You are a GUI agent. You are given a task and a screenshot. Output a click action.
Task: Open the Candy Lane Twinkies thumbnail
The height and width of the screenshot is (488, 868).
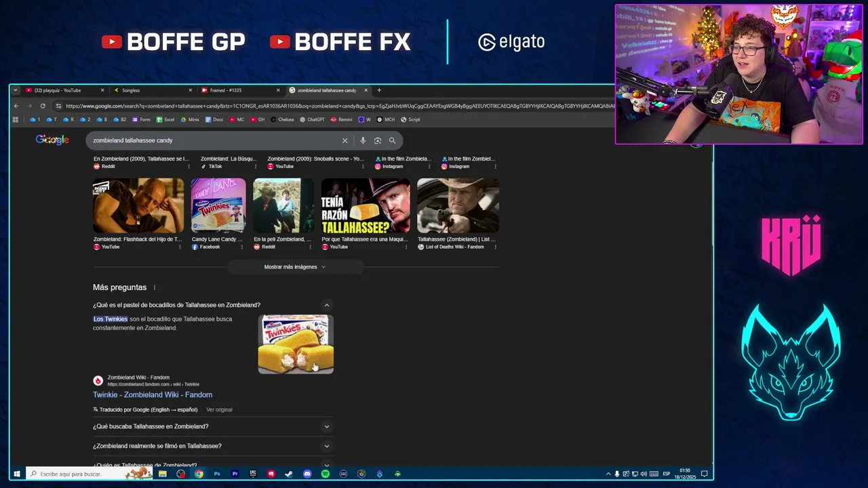218,205
